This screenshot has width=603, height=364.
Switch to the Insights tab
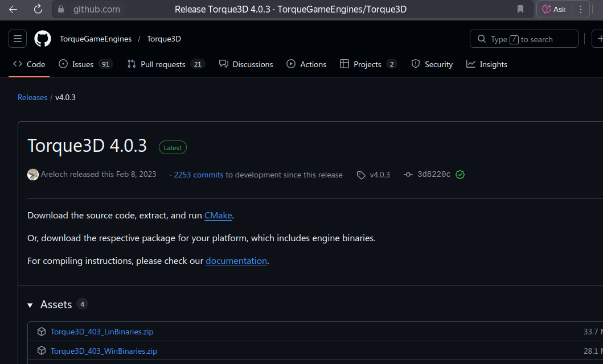click(487, 64)
